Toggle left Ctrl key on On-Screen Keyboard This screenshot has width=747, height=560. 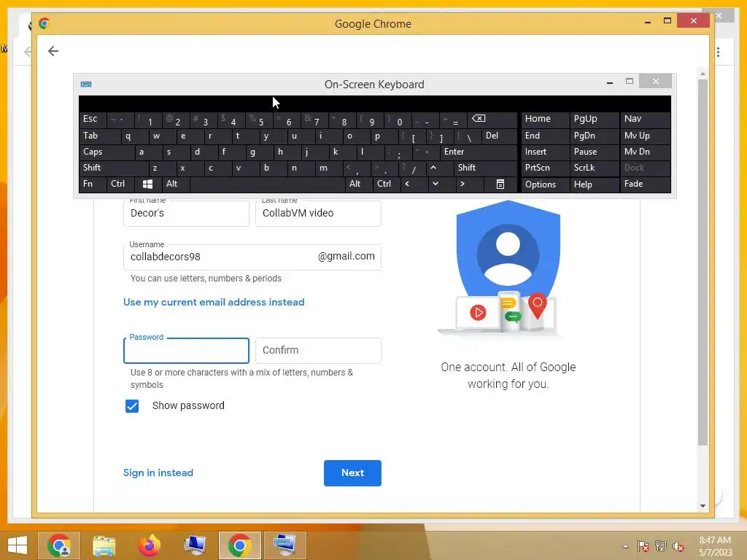[x=120, y=184]
